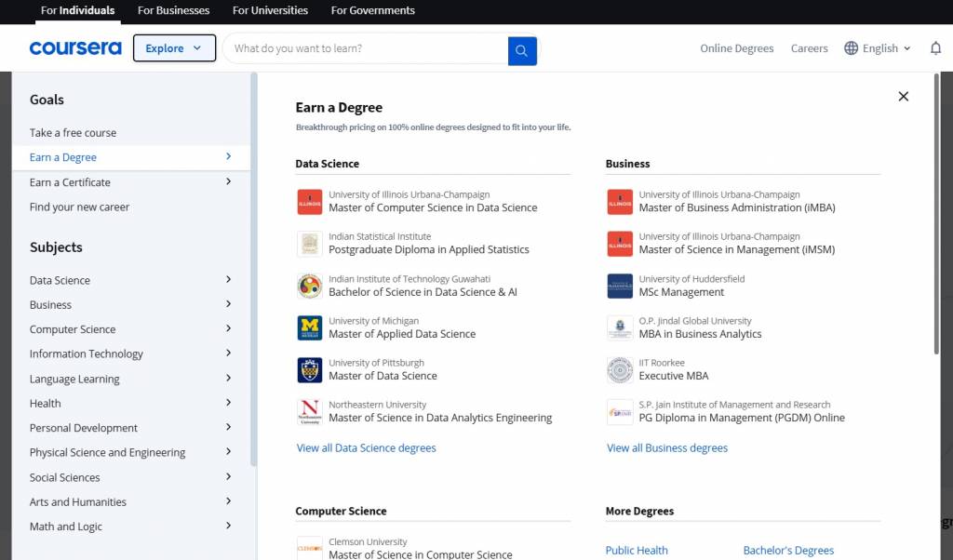Click the search input field
953x560 pixels.
(x=365, y=48)
